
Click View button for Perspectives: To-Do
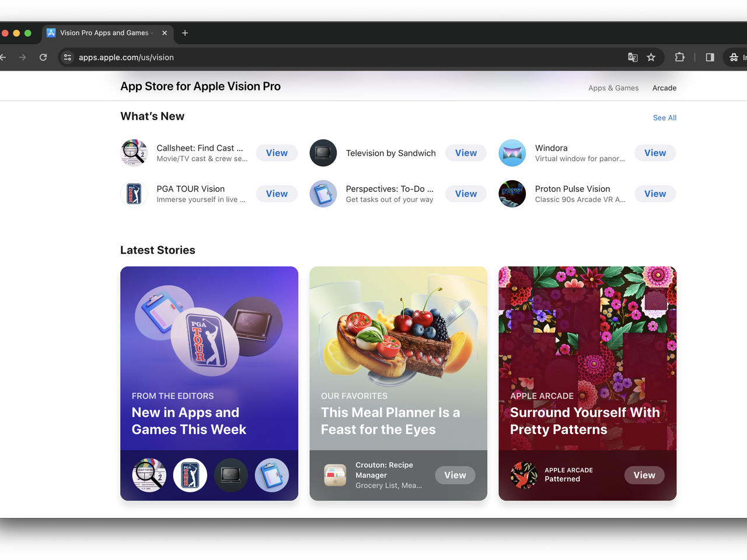[x=466, y=194]
